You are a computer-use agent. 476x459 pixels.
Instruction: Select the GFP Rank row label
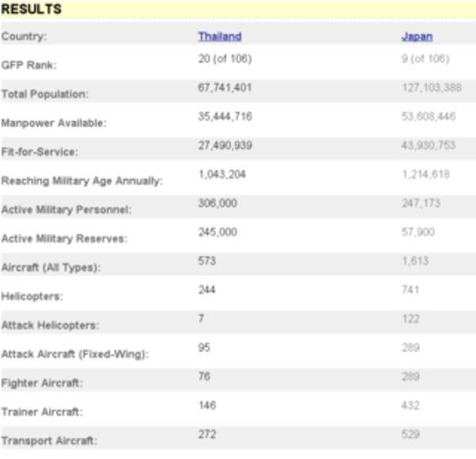click(x=29, y=65)
